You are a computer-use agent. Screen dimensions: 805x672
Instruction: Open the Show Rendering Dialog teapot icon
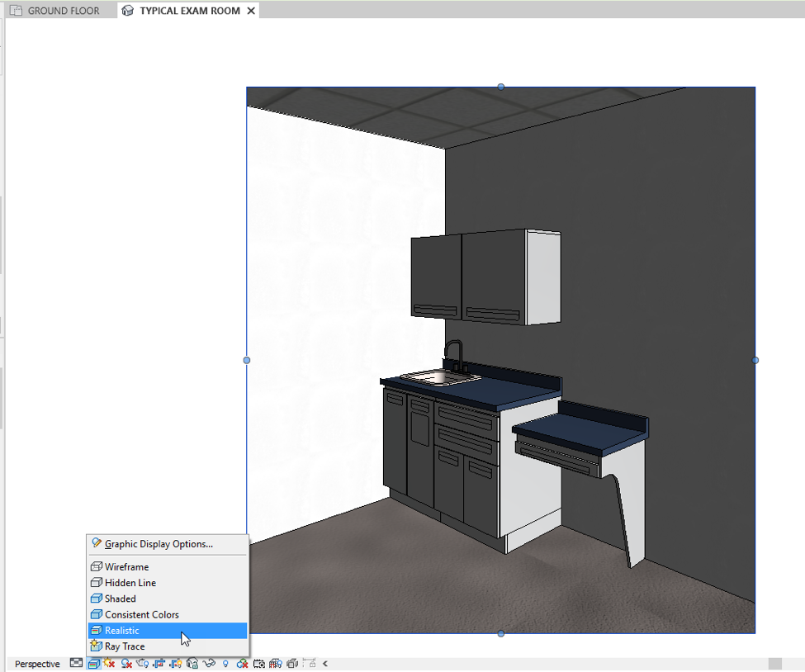pos(142,663)
